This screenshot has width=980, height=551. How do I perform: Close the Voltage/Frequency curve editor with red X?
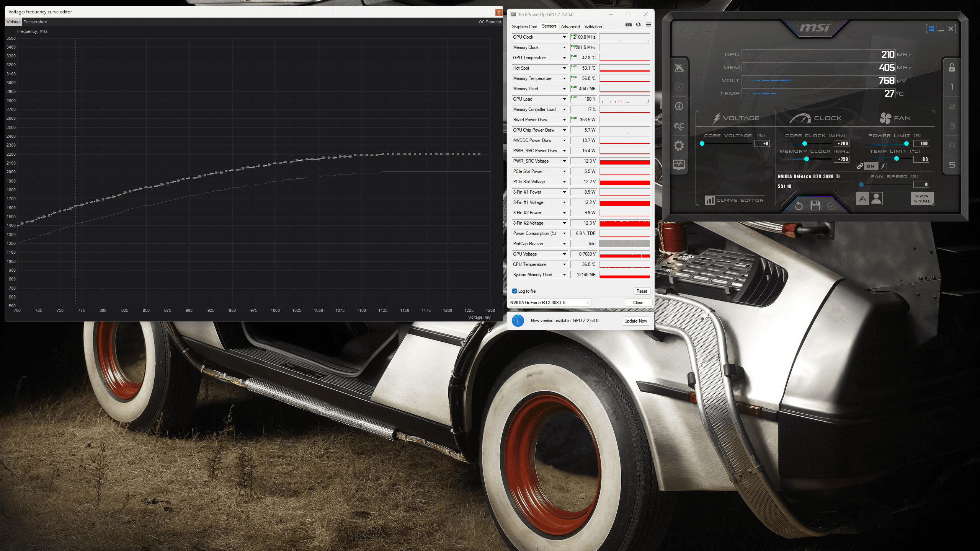(x=498, y=12)
